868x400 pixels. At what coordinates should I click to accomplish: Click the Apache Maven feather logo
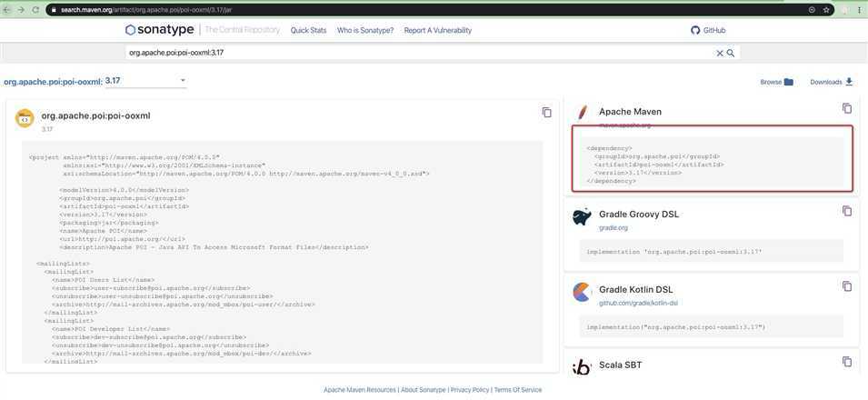pyautogui.click(x=582, y=113)
